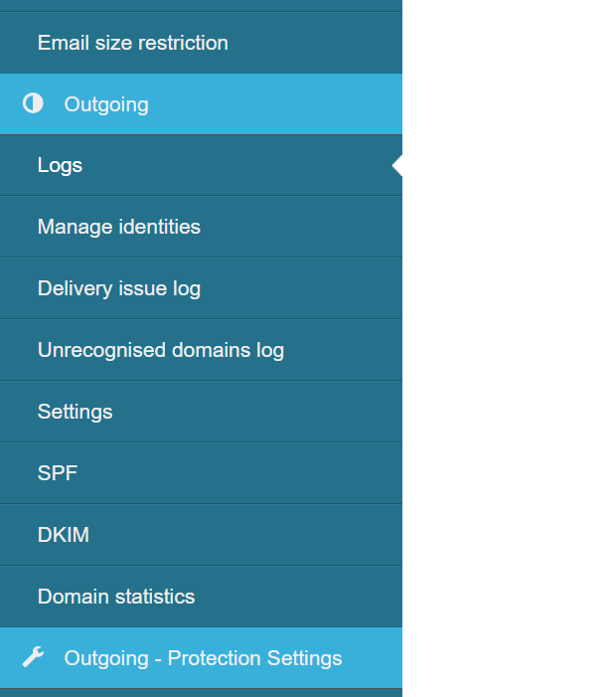This screenshot has width=616, height=697.
Task: Click the "Unrecognised domains log" link text
Action: [x=161, y=350]
